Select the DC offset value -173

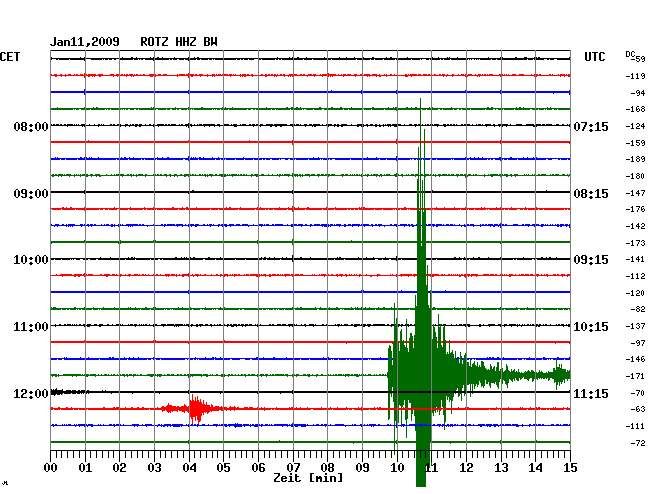click(635, 243)
